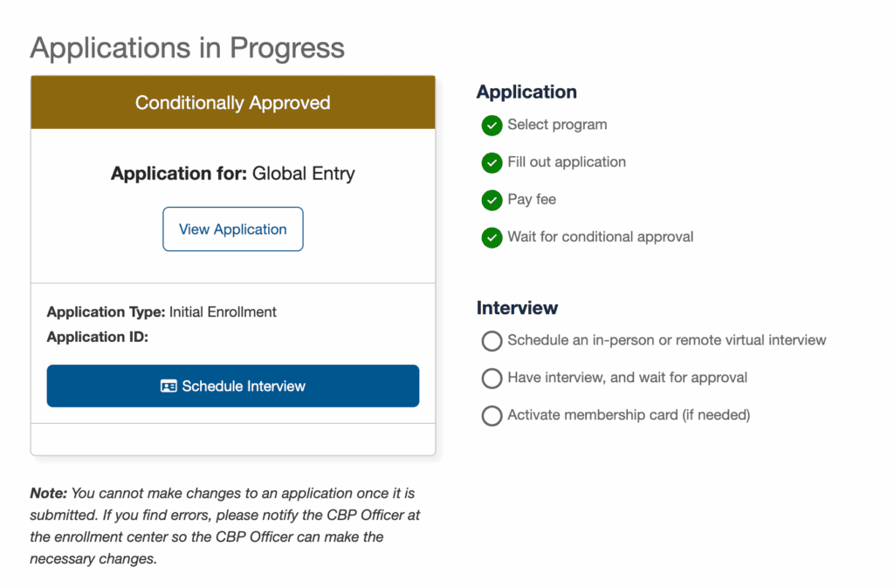Click the green checkmark beside Select program
Screen dimensions: 894x588
click(492, 126)
